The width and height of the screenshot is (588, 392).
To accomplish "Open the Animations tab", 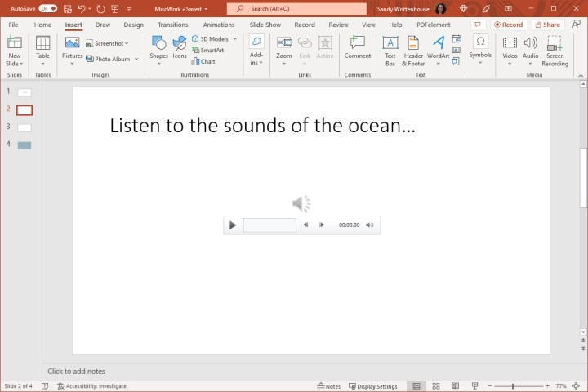I will (x=219, y=24).
